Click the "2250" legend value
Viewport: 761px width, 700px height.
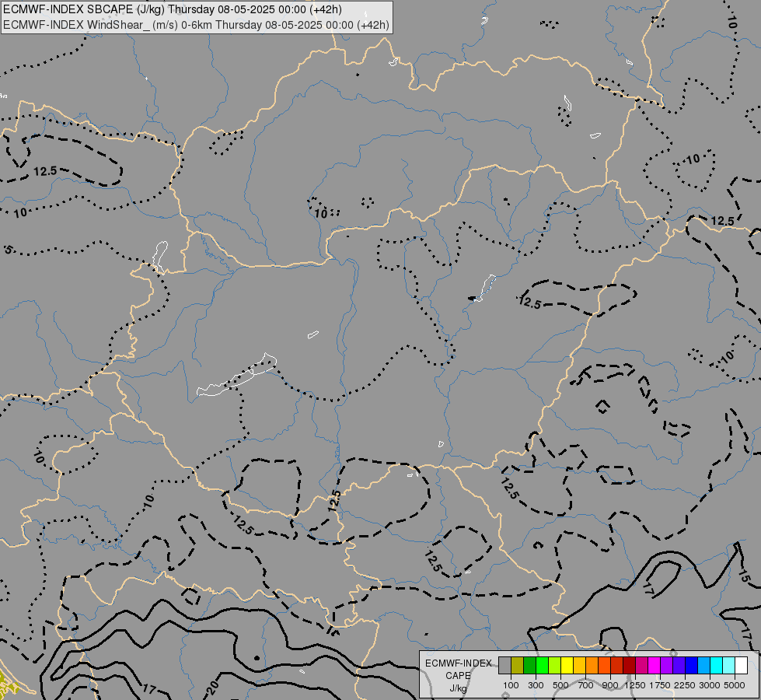[x=684, y=685]
